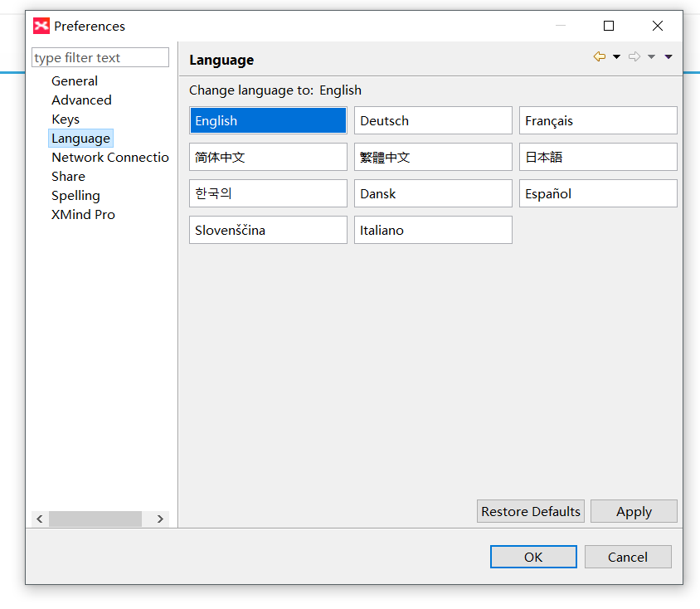700x609 pixels.
Task: Open the Keys preferences page
Action: click(66, 119)
